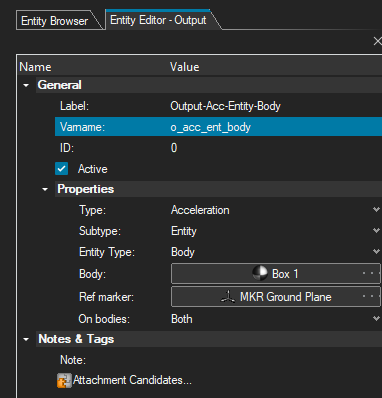Click the Attachment Candidates icon
This screenshot has height=398, width=382.
[x=64, y=380]
